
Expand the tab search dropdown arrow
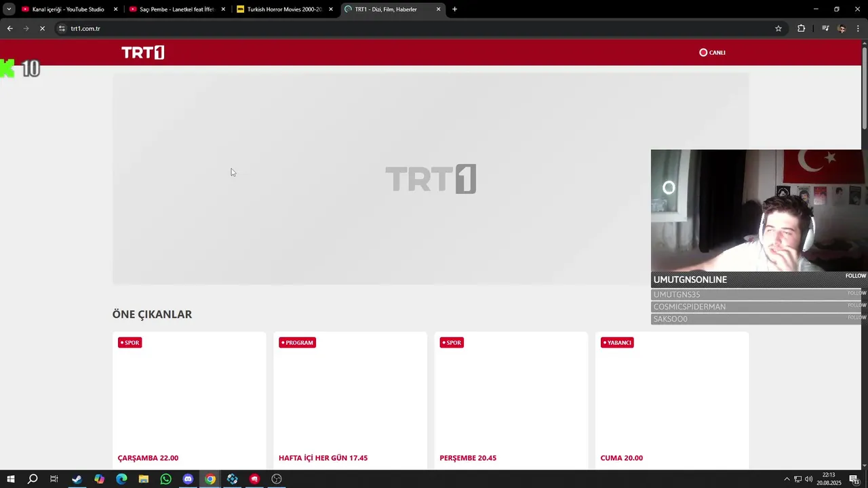click(9, 9)
